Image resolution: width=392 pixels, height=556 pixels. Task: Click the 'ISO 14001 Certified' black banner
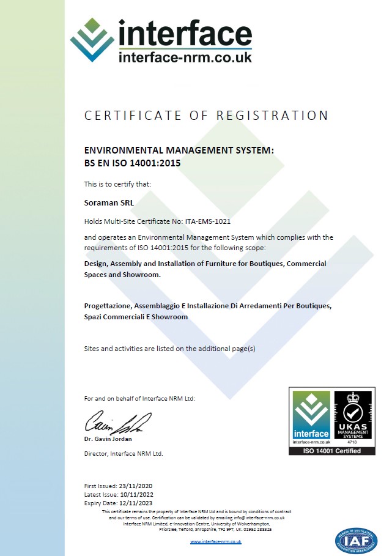click(331, 451)
